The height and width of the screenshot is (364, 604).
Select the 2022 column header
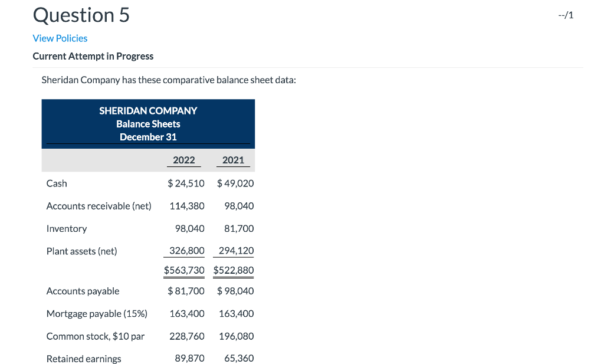pos(183,160)
